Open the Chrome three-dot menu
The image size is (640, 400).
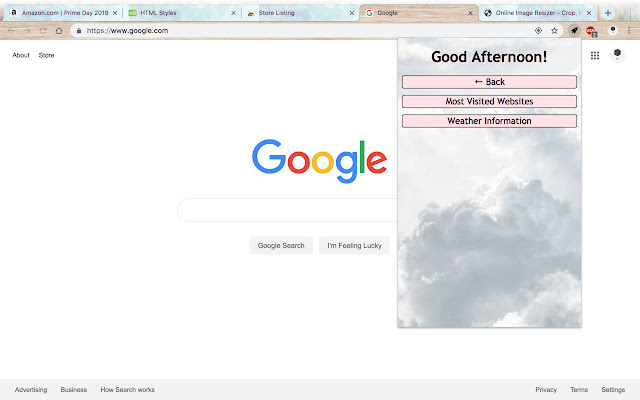[629, 31]
